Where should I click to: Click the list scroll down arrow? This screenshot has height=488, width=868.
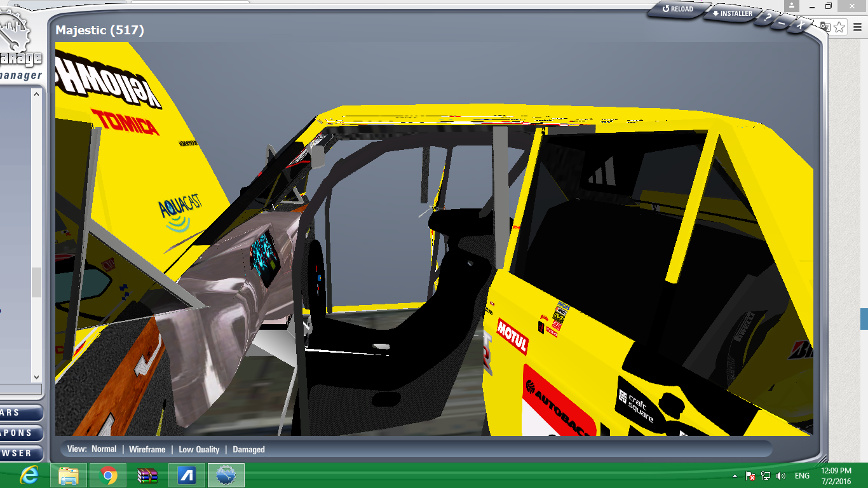36,377
